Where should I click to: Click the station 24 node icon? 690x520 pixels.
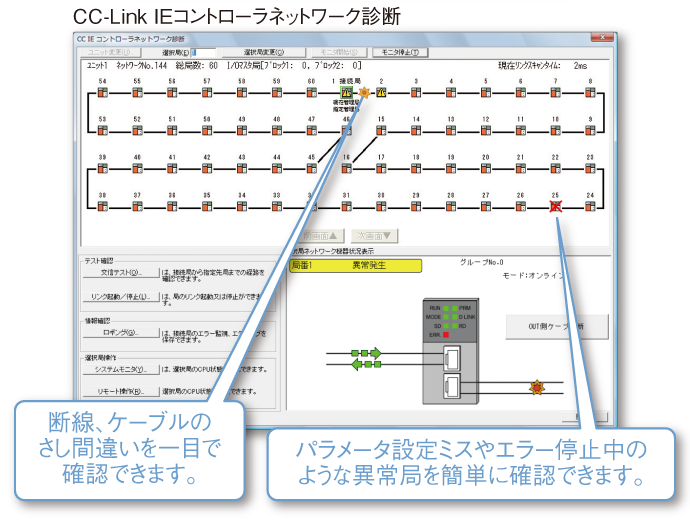pos(590,207)
